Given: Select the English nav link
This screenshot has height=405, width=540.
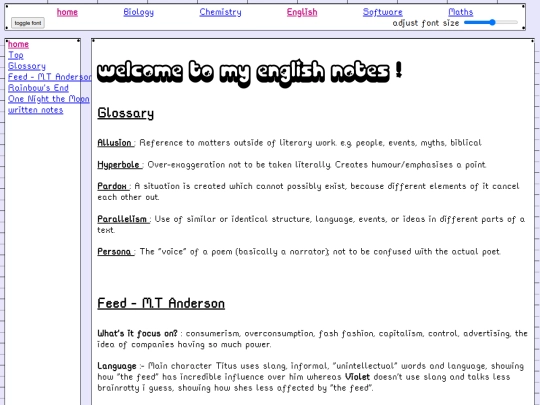Looking at the screenshot, I should (x=302, y=12).
